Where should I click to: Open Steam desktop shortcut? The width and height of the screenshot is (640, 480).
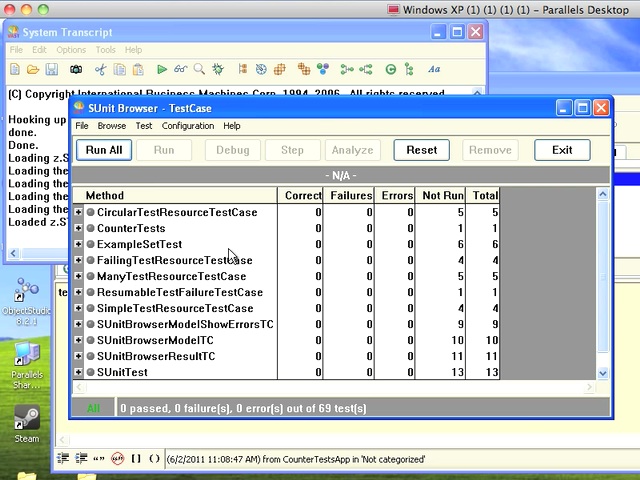[x=27, y=424]
